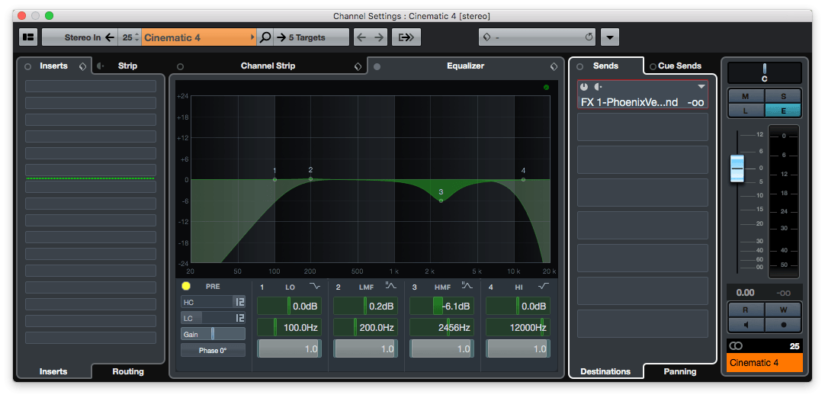Open the 5 Targets output routing
Image resolution: width=825 pixels, height=398 pixels.
[311, 37]
